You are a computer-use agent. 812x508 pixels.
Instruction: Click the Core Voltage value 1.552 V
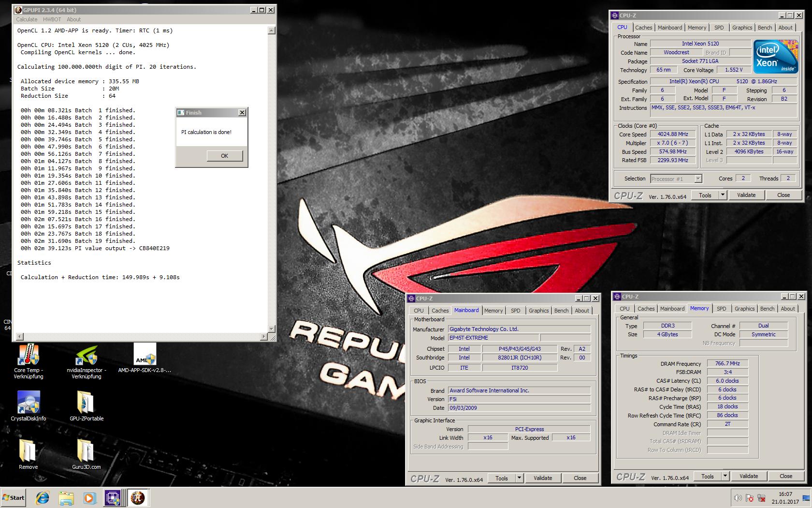click(734, 70)
